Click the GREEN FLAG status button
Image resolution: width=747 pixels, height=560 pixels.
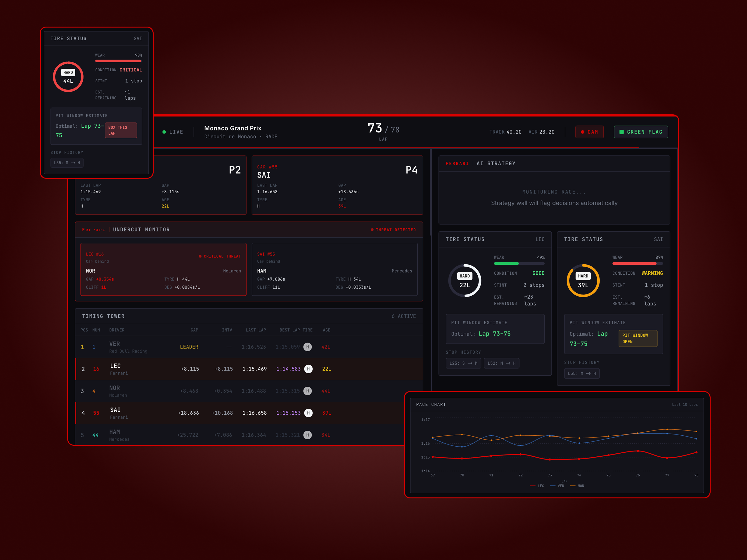(x=641, y=132)
